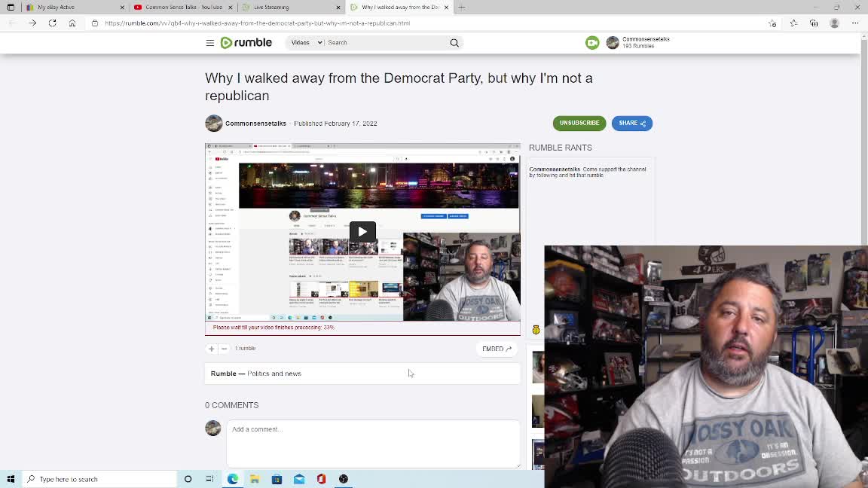Open the browser home page

pos(72,23)
